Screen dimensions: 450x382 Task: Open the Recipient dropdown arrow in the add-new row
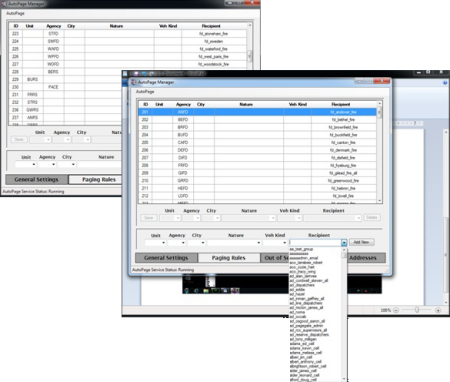(344, 243)
